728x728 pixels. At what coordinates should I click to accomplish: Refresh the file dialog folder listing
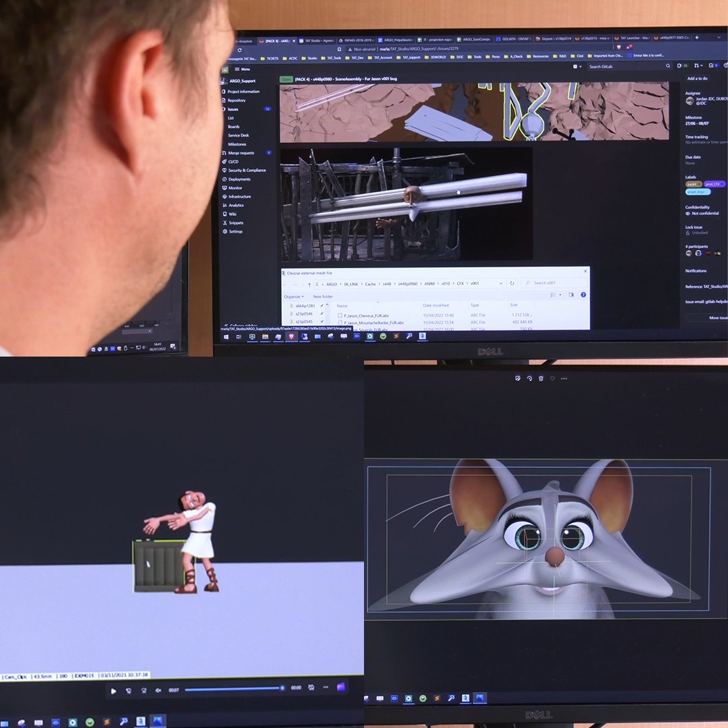(512, 283)
